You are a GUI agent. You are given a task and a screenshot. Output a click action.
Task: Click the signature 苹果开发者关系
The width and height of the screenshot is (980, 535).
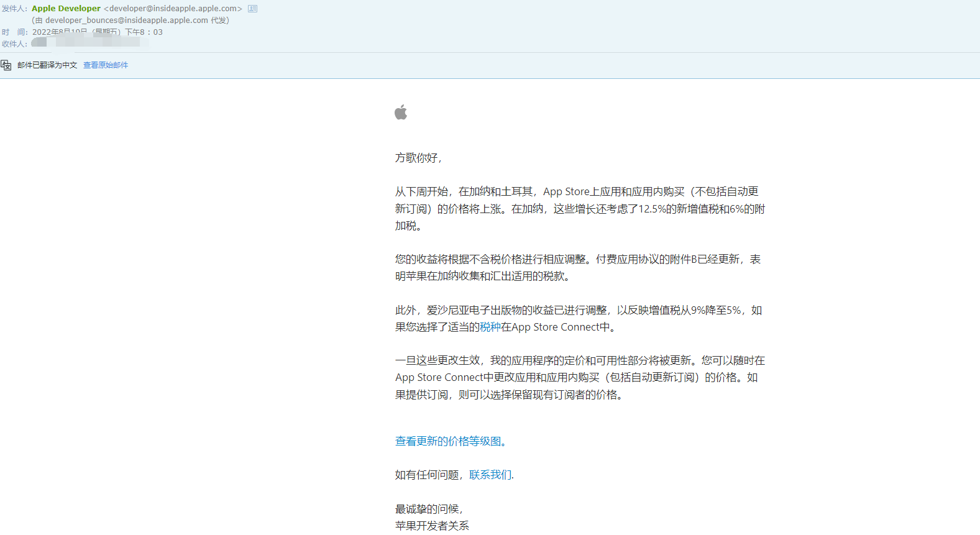point(432,526)
